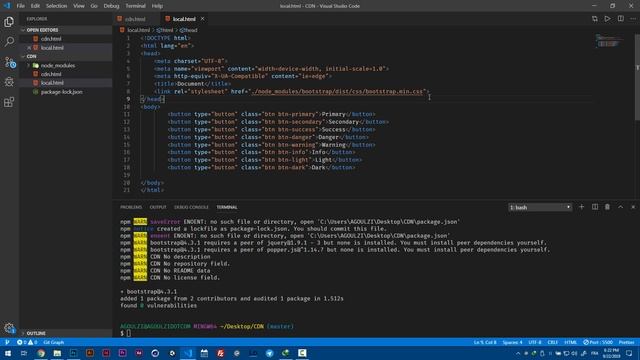Switch to the Output panel tab
The image size is (640, 360).
158,207
